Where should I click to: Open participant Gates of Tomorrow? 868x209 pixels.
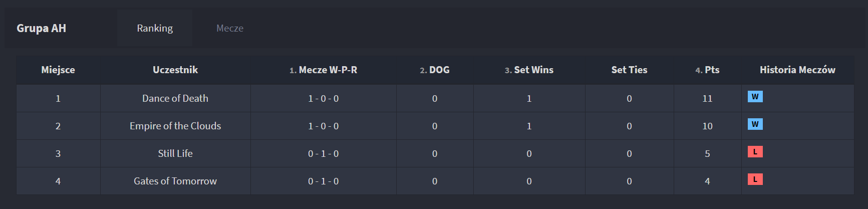175,181
